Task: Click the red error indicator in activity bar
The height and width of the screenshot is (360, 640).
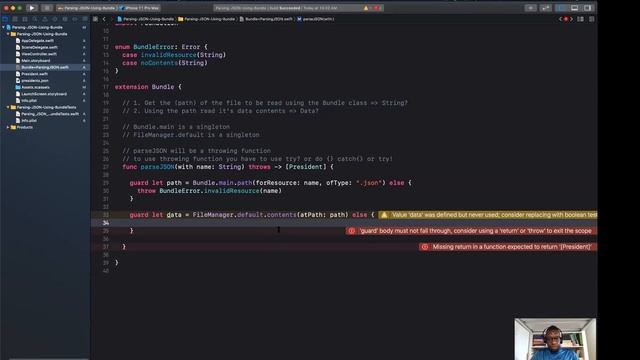Action: click(376, 8)
